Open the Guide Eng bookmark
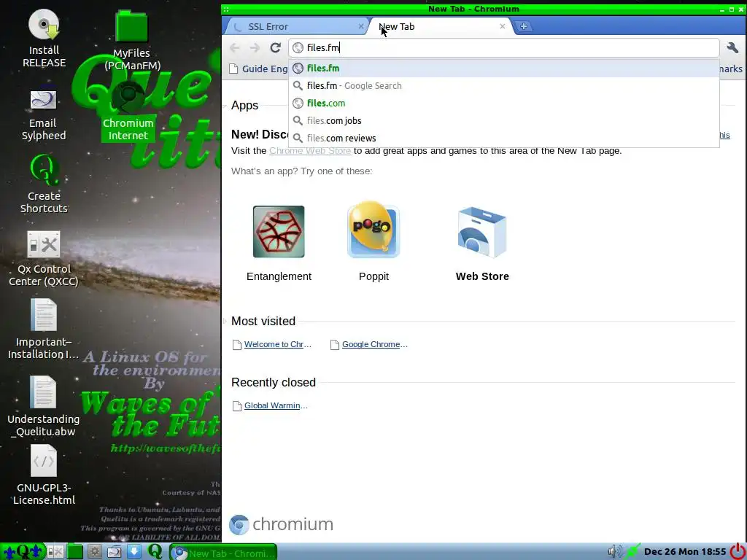The image size is (747, 560). [259, 69]
